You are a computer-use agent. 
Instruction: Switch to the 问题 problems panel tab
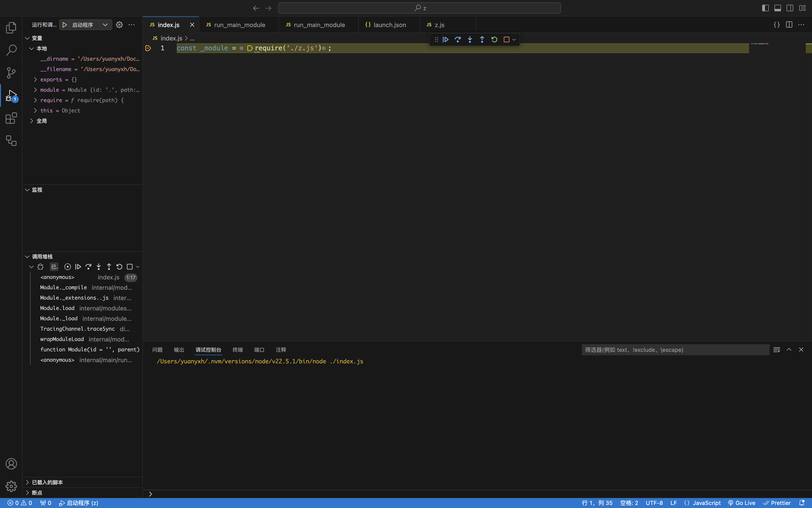coord(157,350)
